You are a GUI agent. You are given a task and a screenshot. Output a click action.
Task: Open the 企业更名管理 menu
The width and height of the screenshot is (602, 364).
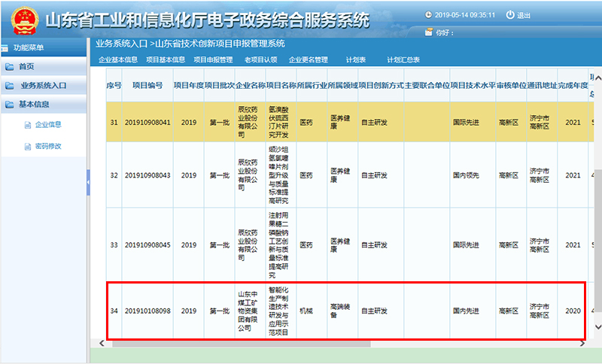(x=309, y=59)
